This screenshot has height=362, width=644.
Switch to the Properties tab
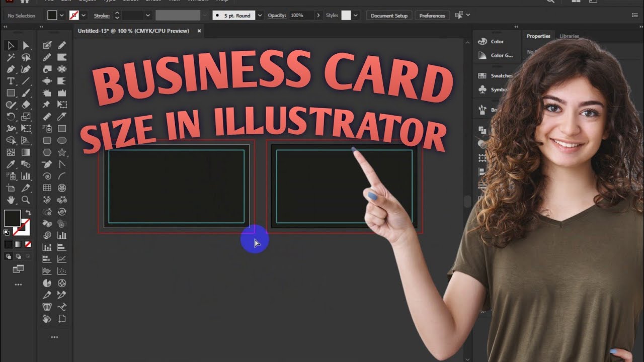[538, 36]
